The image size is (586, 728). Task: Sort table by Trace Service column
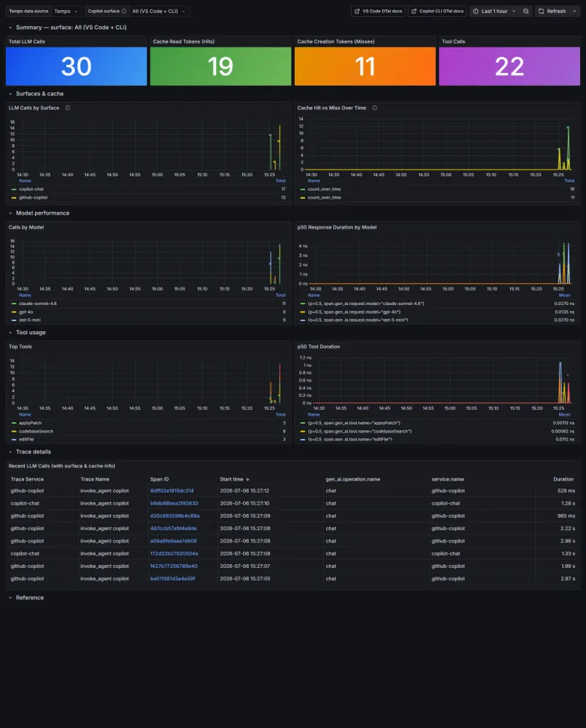point(27,479)
